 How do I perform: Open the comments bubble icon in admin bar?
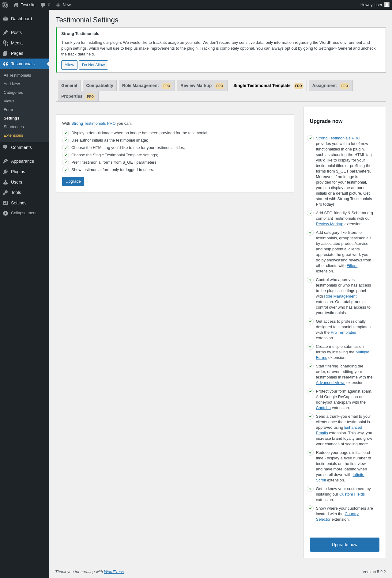click(x=43, y=5)
